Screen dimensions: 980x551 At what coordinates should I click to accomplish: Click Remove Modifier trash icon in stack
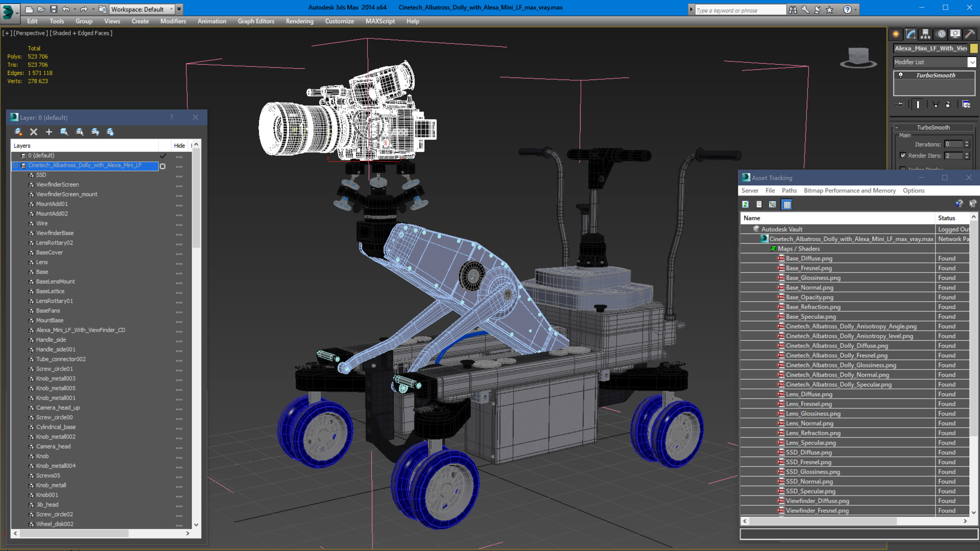pos(948,104)
